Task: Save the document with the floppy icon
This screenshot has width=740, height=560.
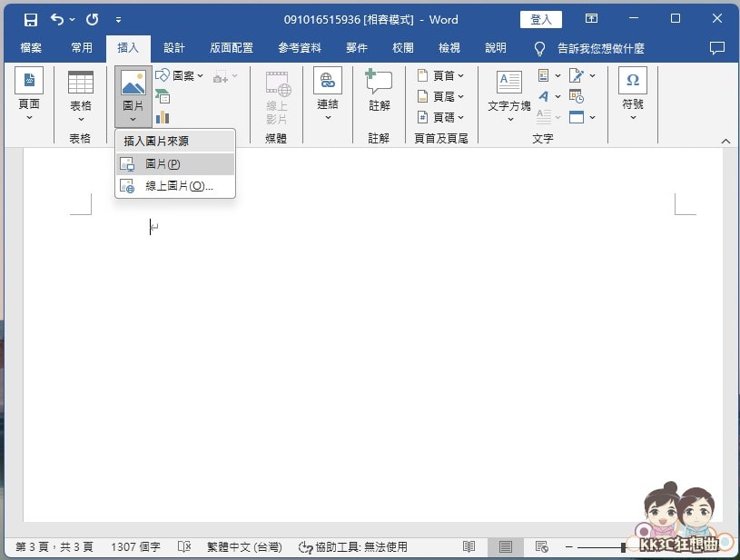Action: pyautogui.click(x=31, y=19)
